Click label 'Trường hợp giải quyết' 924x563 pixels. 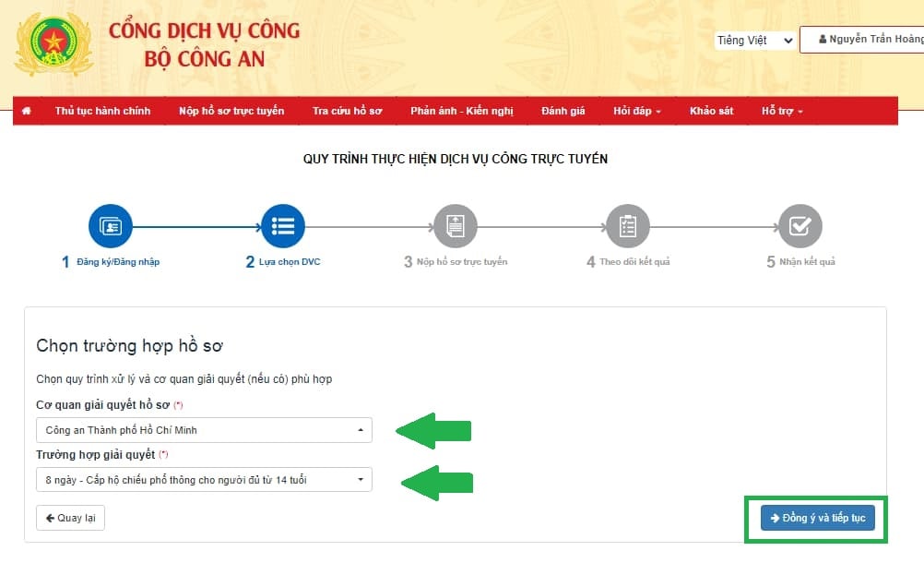point(96,454)
